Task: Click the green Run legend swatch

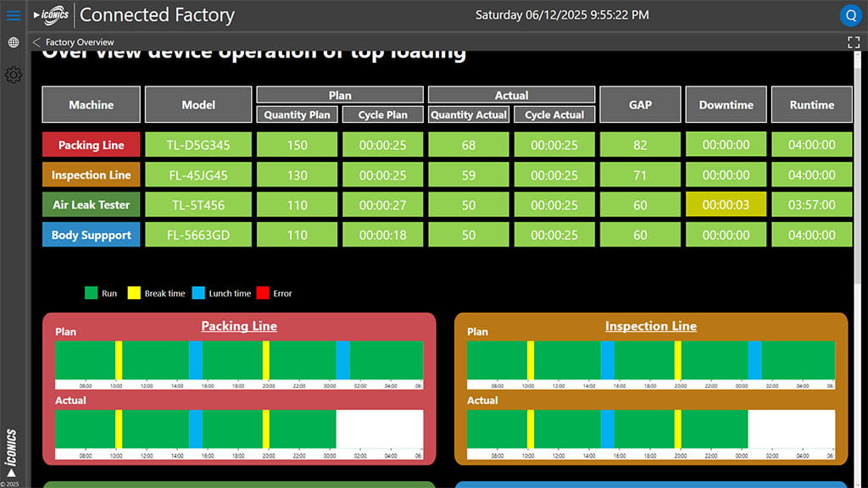Action: point(91,293)
